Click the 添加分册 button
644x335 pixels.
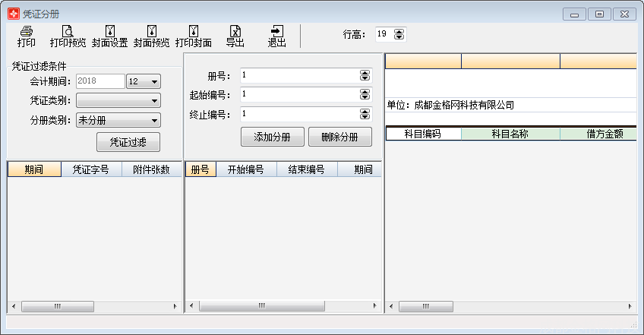pyautogui.click(x=273, y=137)
